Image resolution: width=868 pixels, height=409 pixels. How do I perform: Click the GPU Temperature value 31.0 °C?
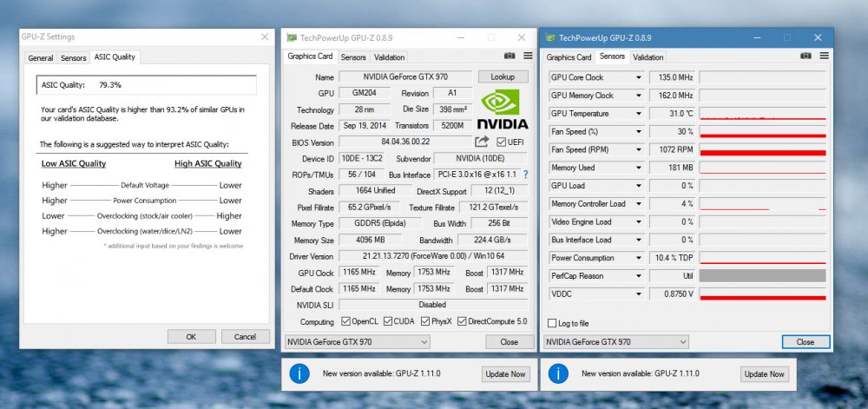(673, 114)
